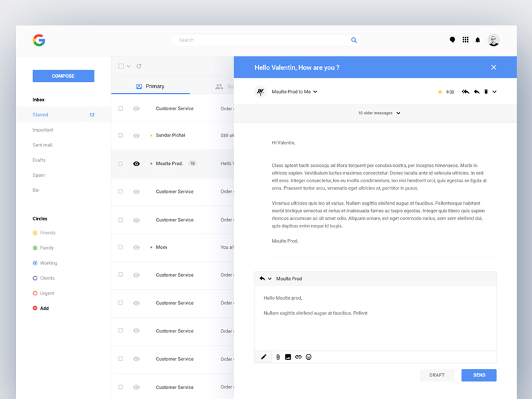
Task: Insert link in reply editor
Action: (x=298, y=357)
